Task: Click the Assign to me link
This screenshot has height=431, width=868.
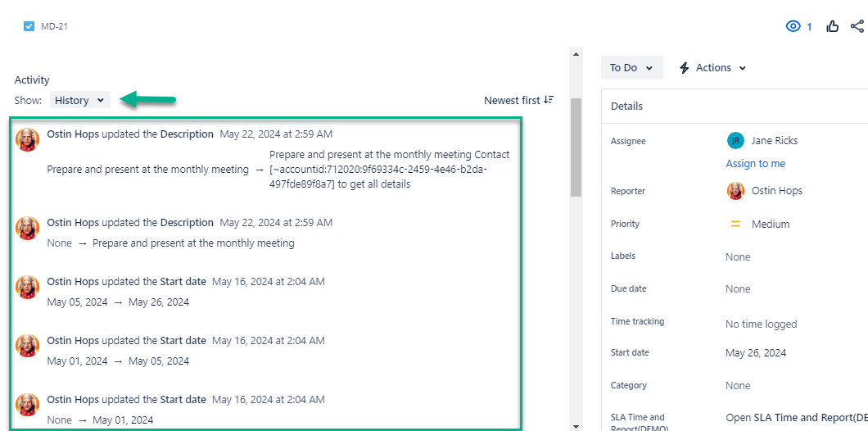Action: click(755, 164)
